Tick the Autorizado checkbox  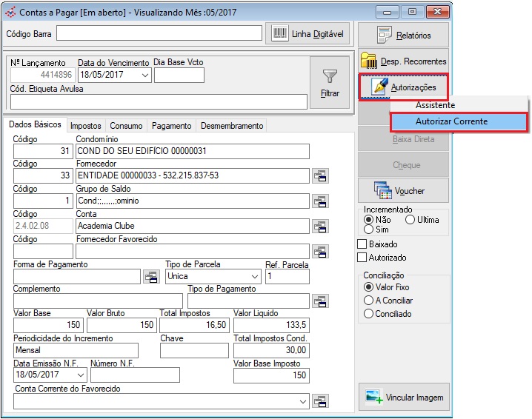(x=362, y=258)
